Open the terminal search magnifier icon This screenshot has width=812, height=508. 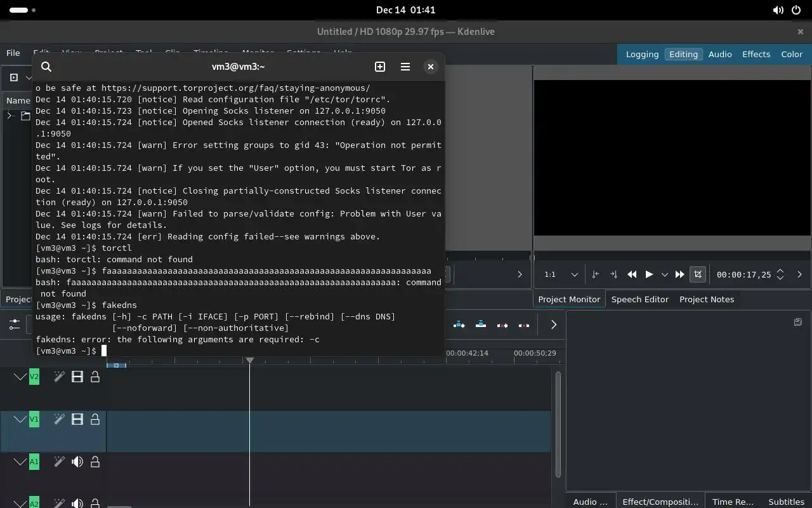point(46,67)
